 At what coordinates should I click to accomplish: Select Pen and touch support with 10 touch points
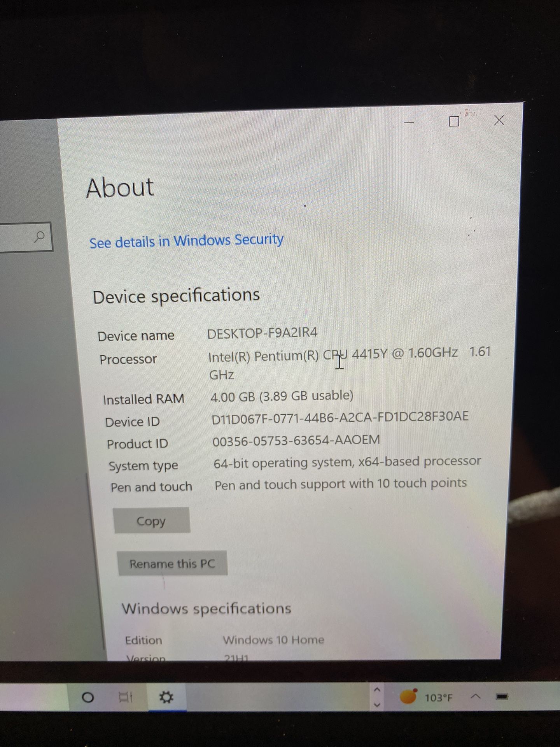(x=341, y=484)
